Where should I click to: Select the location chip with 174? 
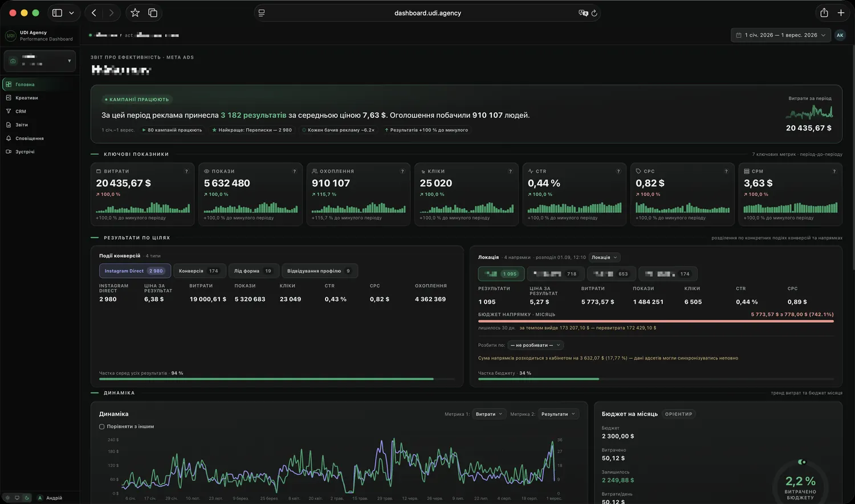pyautogui.click(x=667, y=274)
